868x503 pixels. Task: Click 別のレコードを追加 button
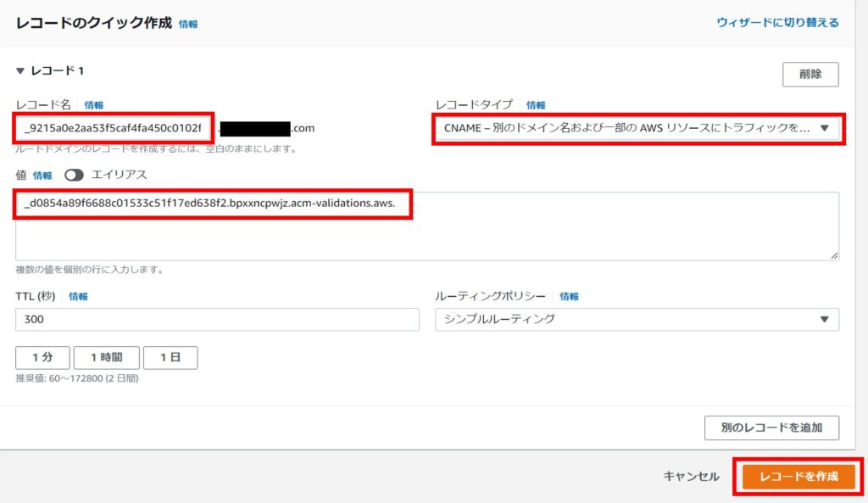pos(771,428)
